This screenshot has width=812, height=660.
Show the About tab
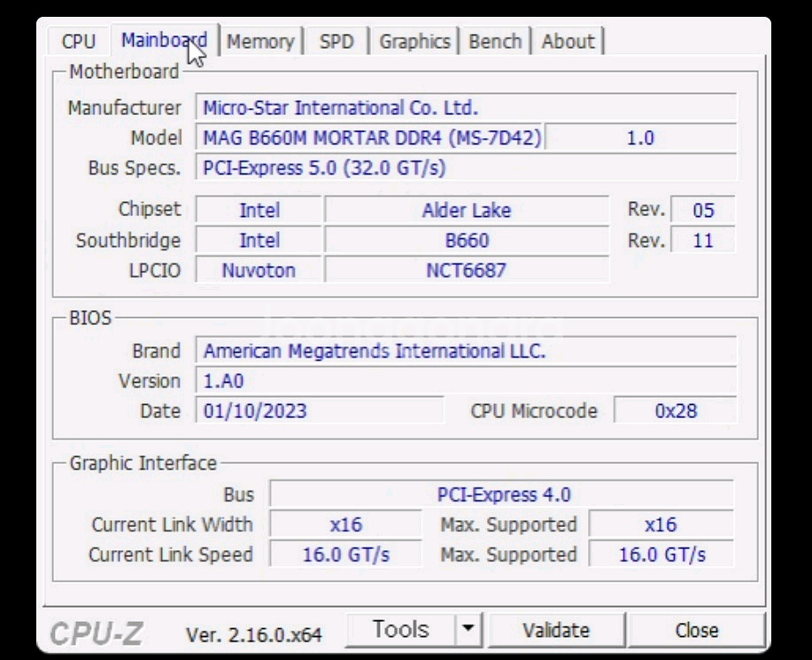[x=568, y=42]
